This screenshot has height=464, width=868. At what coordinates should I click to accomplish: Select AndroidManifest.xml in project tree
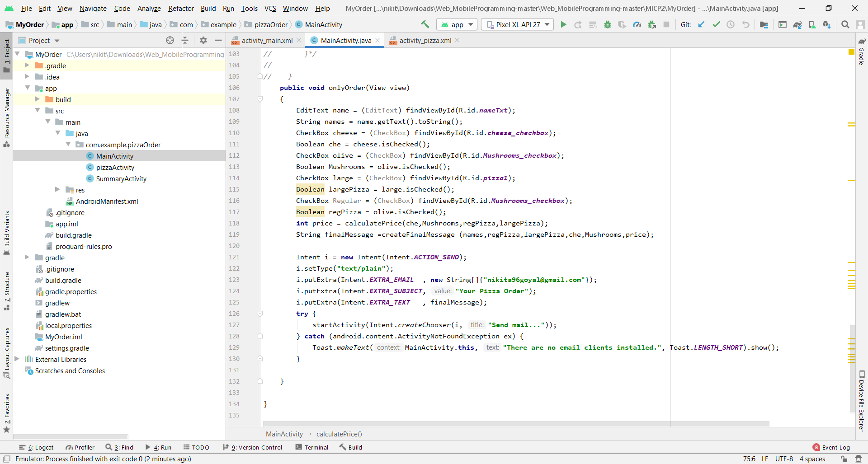pos(107,201)
